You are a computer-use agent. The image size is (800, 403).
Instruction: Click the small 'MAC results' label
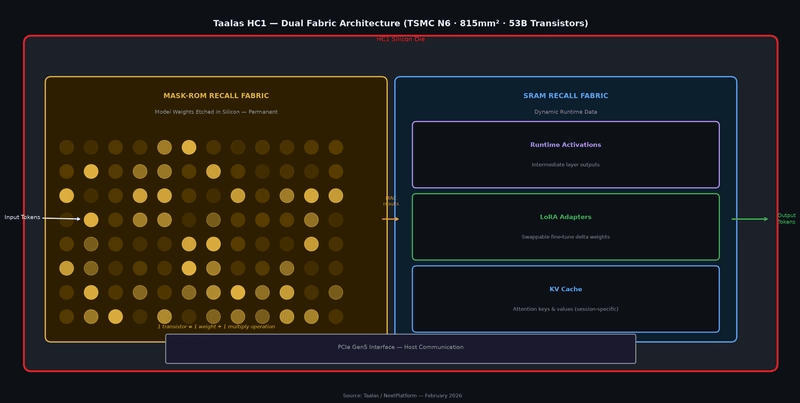pos(391,201)
